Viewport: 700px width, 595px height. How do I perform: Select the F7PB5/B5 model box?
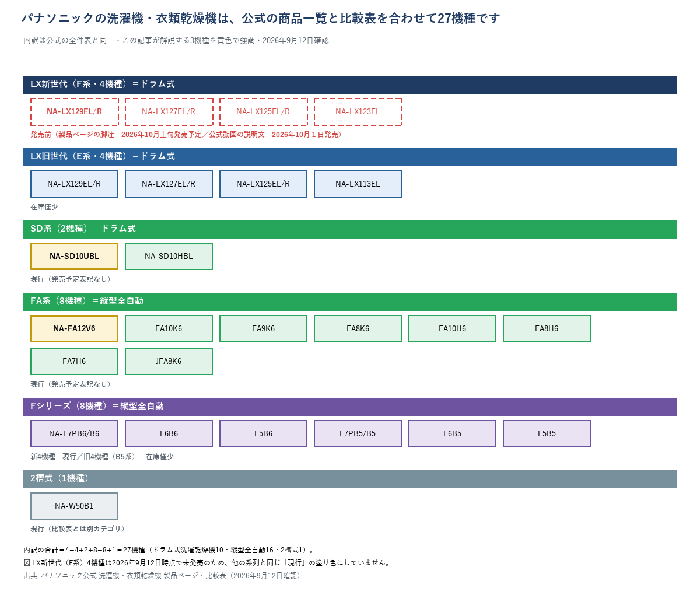pos(358,434)
